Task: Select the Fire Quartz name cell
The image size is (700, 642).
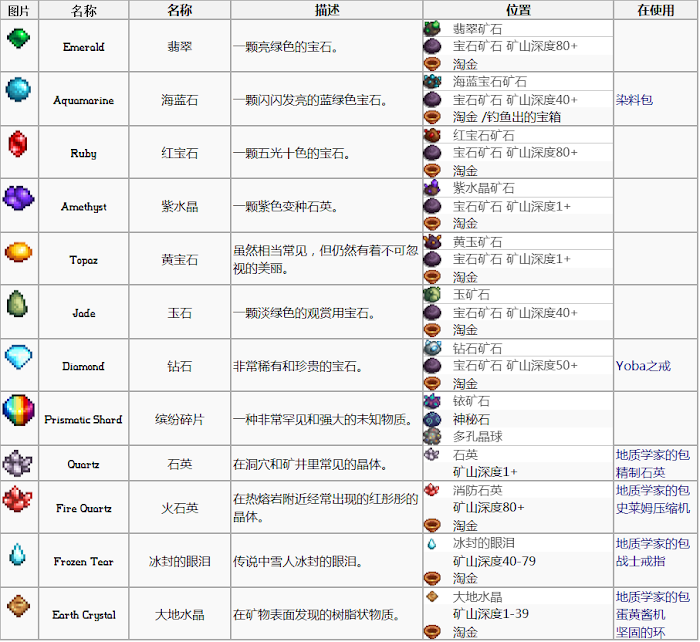Action: pyautogui.click(x=84, y=508)
